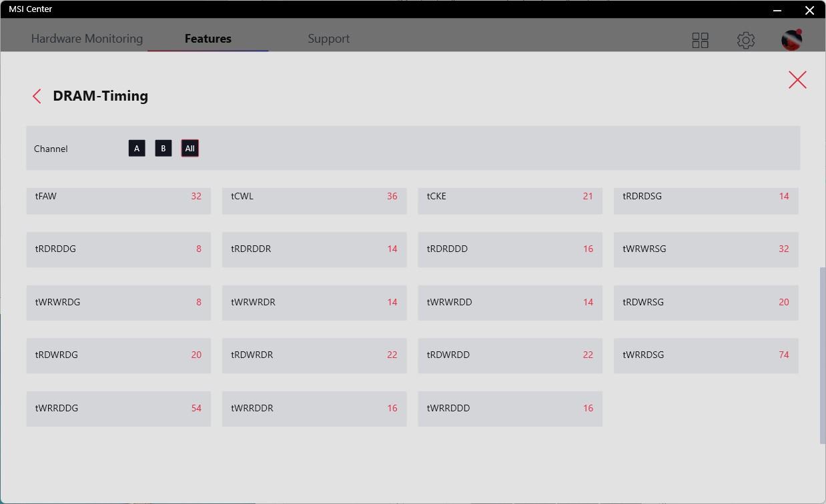Go back using the red arrow
The width and height of the screenshot is (826, 504).
[x=37, y=96]
